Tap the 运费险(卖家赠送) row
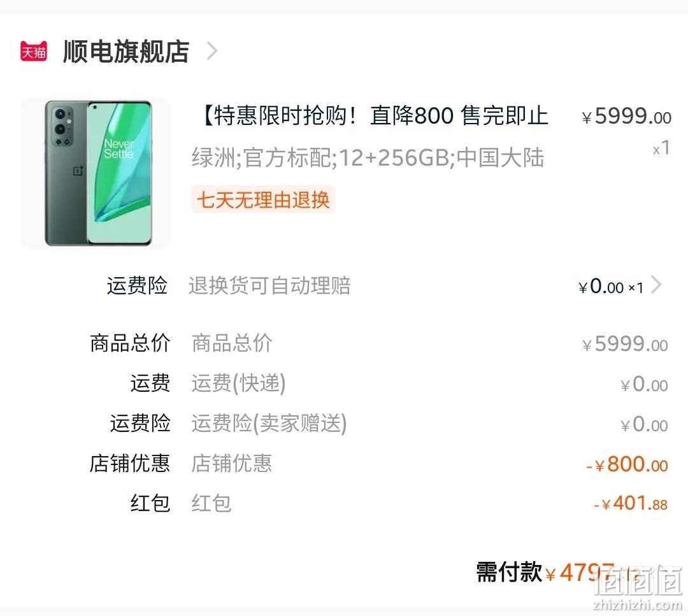The width and height of the screenshot is (688, 616). click(x=344, y=424)
